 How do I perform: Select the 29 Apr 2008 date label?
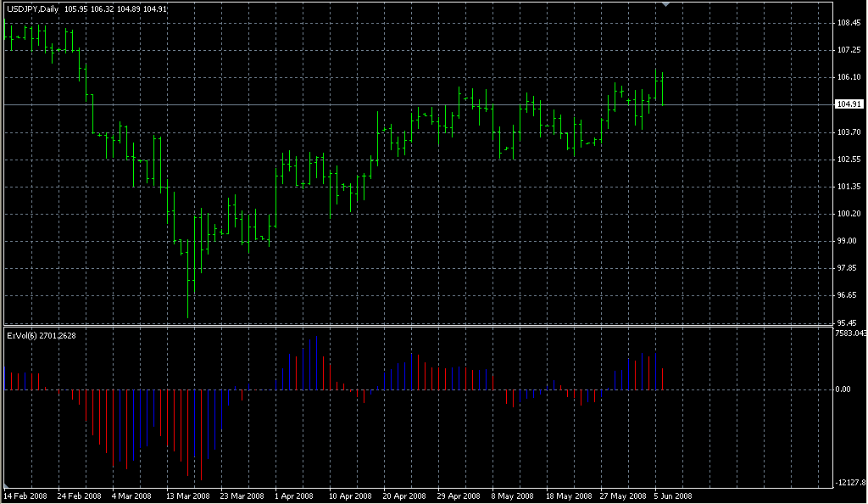(459, 496)
